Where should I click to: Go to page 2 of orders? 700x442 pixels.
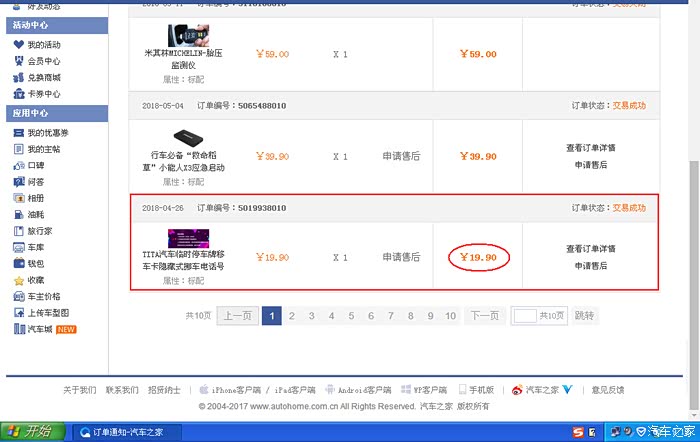click(x=292, y=316)
